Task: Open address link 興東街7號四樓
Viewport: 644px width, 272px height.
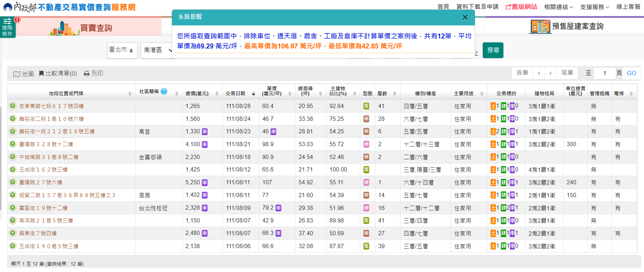Action: 38,233
